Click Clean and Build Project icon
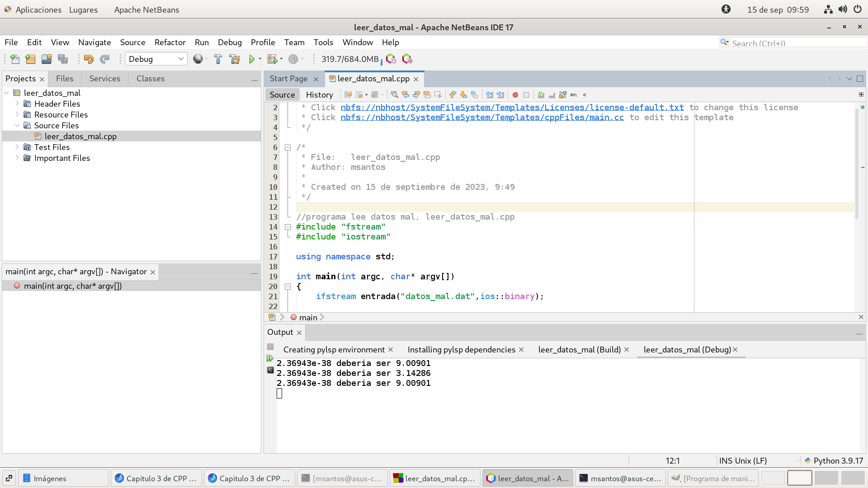 pyautogui.click(x=234, y=59)
